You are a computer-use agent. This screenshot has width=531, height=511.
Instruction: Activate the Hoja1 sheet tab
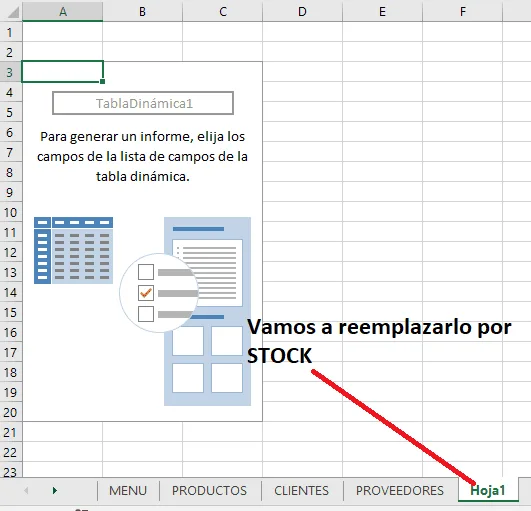click(488, 490)
